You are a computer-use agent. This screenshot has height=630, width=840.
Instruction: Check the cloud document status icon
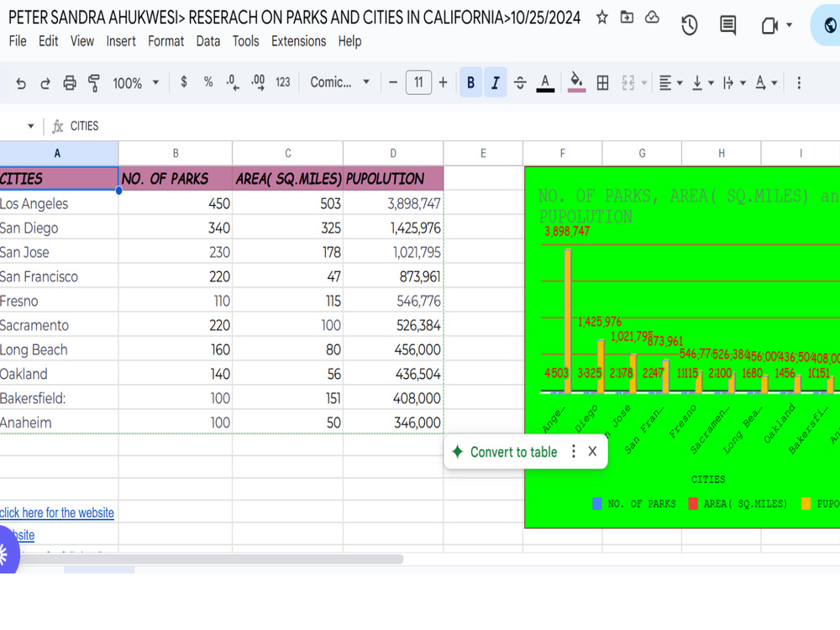point(652,18)
